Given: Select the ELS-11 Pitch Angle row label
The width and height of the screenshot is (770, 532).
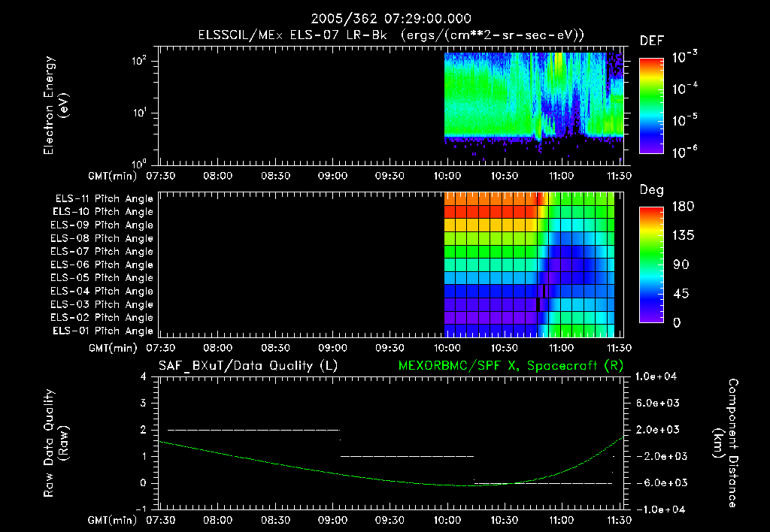Looking at the screenshot, I should coord(104,199).
